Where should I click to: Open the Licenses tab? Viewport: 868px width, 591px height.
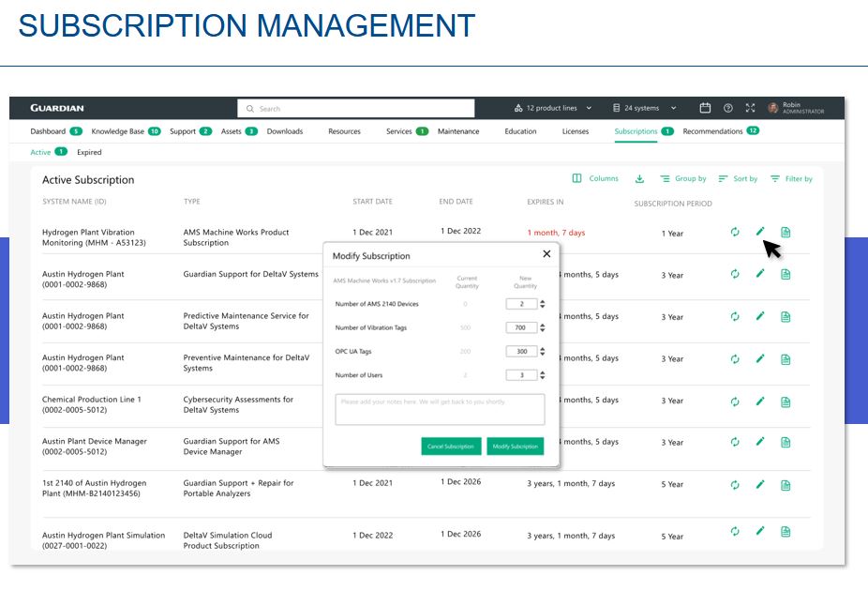click(576, 131)
